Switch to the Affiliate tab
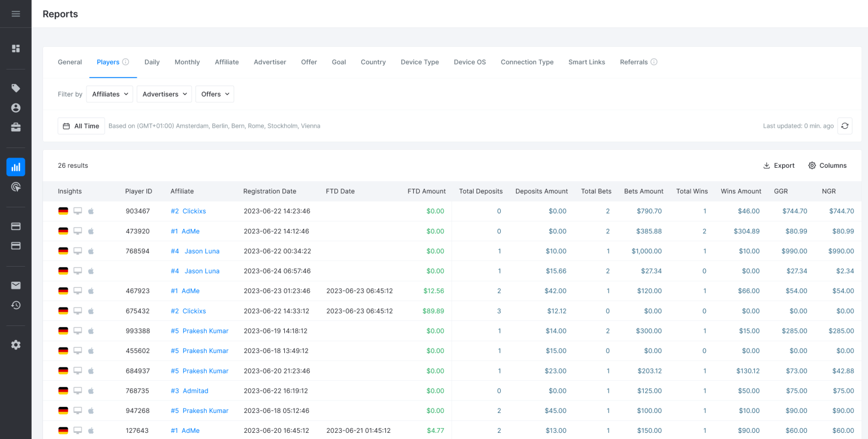 pyautogui.click(x=227, y=62)
